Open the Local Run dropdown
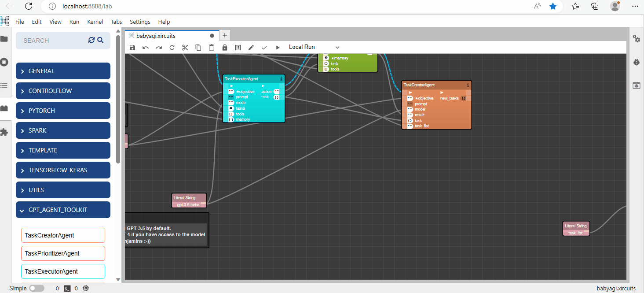Image resolution: width=644 pixels, height=293 pixels. pyautogui.click(x=314, y=47)
